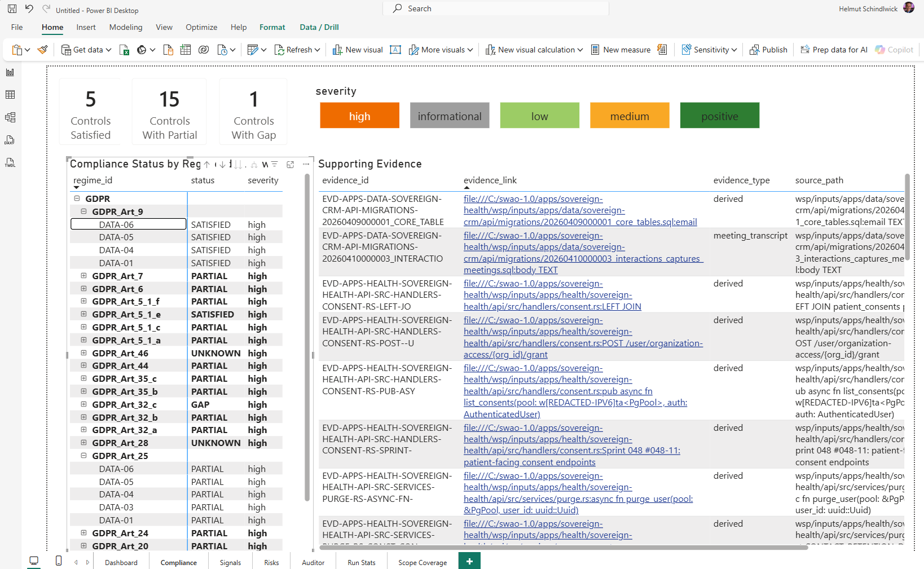Open Excel workbook data source icon

click(124, 50)
